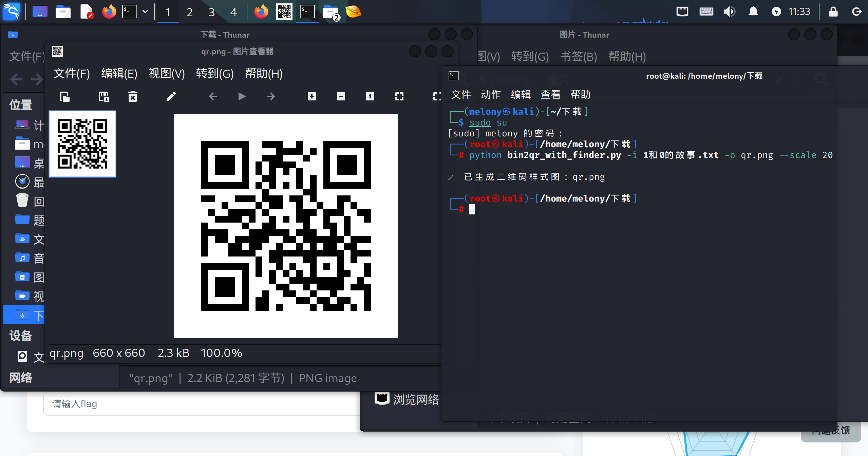The height and width of the screenshot is (456, 868).
Task: Zoom in on the image
Action: point(312,97)
